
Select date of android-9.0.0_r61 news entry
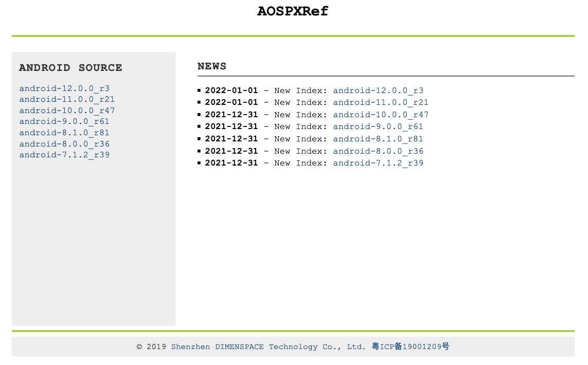[231, 126]
